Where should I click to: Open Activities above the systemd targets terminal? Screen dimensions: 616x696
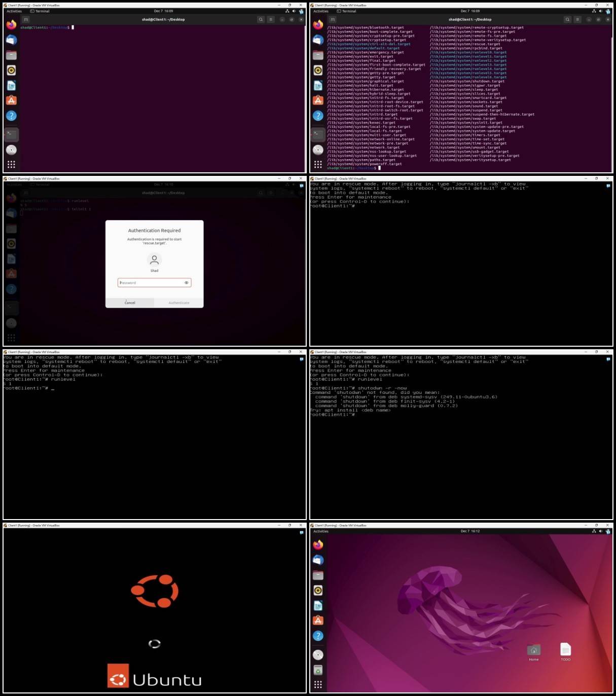[321, 11]
